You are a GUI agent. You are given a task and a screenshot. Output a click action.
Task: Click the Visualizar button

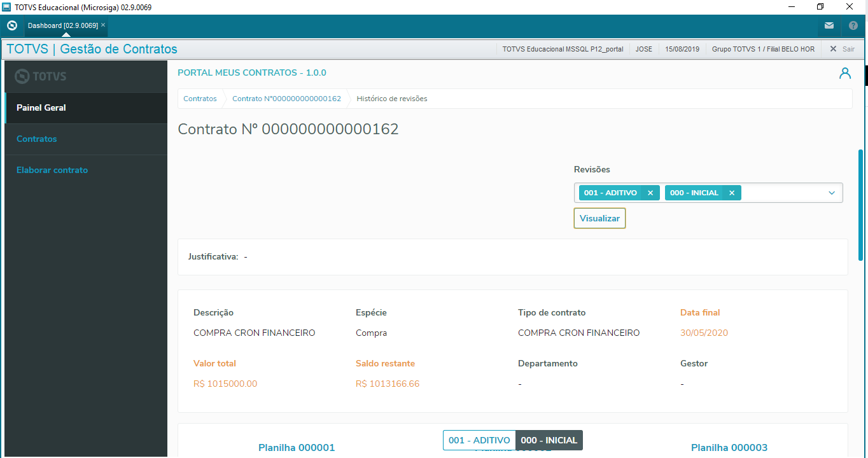(x=599, y=218)
